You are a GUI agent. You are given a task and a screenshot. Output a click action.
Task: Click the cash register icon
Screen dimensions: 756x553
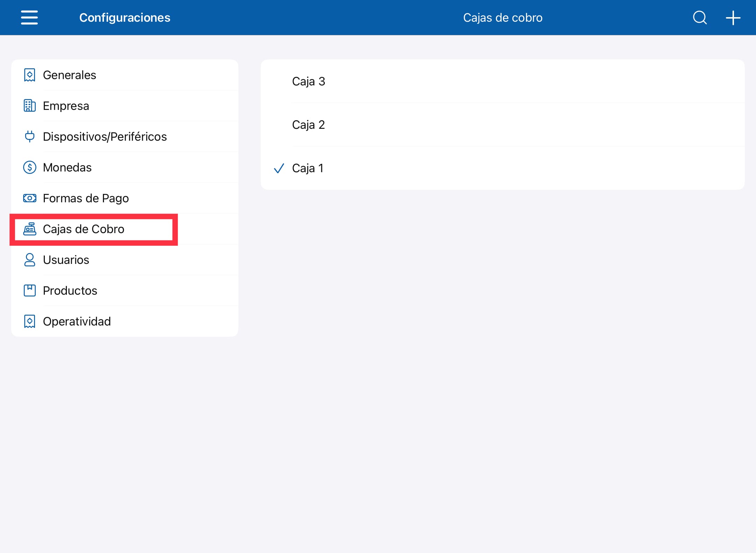30,229
